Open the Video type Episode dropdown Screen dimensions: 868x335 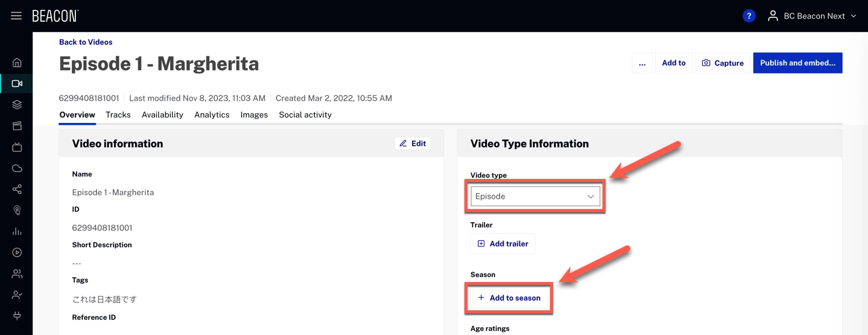click(535, 196)
